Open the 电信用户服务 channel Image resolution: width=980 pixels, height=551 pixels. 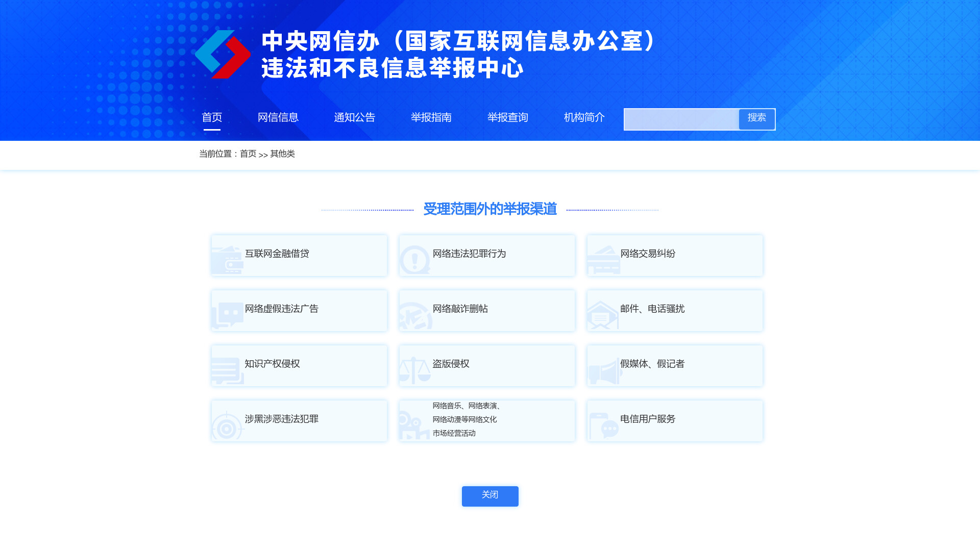[x=675, y=421]
